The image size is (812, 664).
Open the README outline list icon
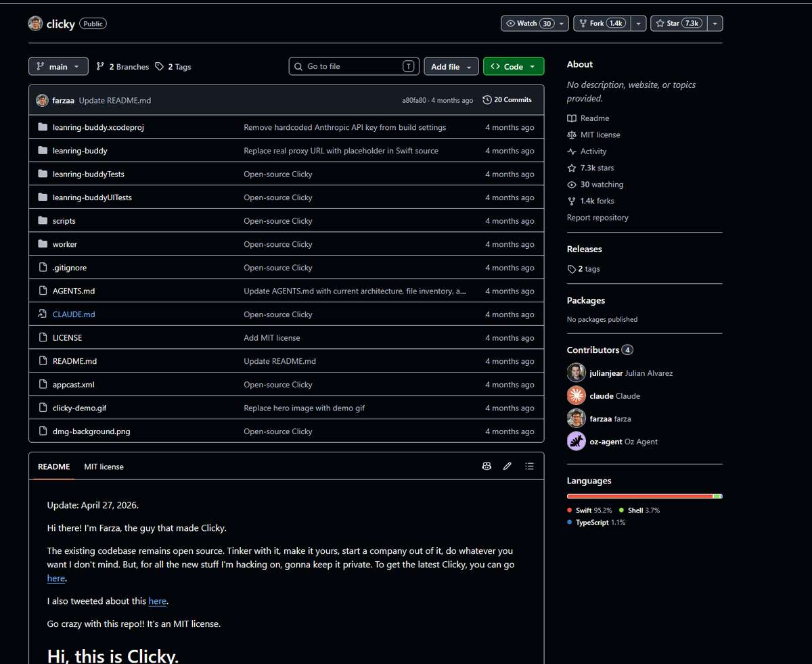point(529,467)
